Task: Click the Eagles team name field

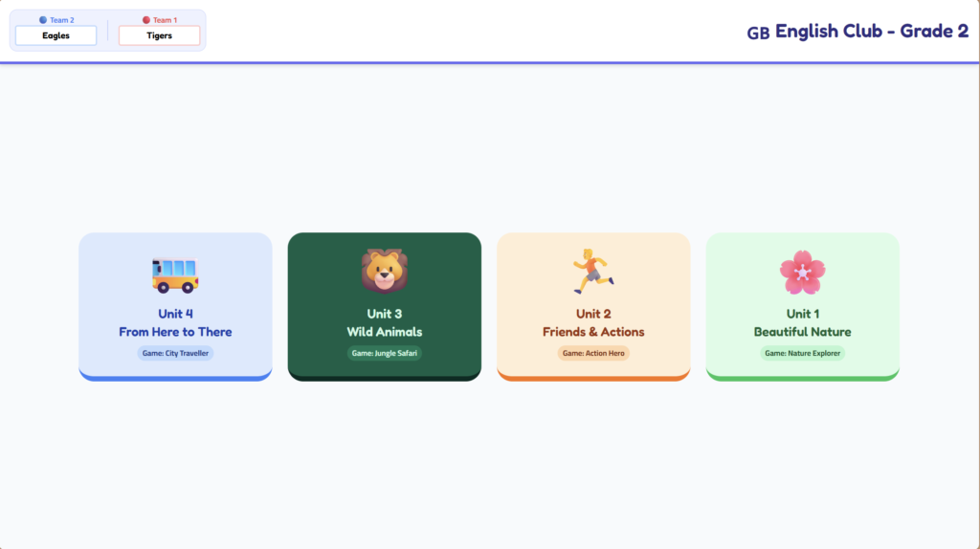Action: 56,35
